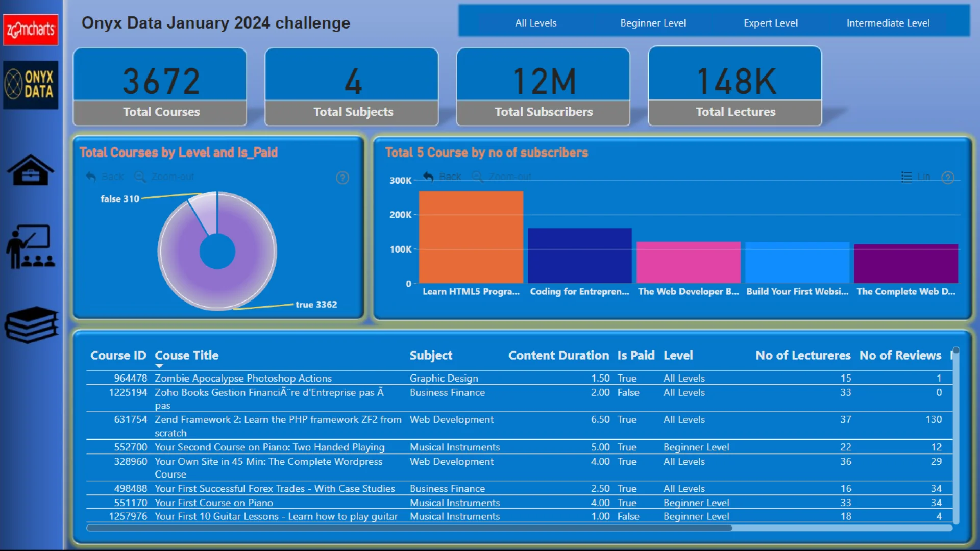Click 'Zombie Apocalypse Photoshop Actions' row title

point(243,378)
